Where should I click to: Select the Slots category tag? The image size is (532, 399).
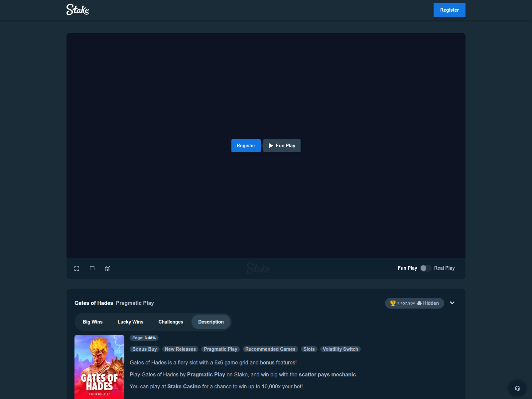[309, 349]
